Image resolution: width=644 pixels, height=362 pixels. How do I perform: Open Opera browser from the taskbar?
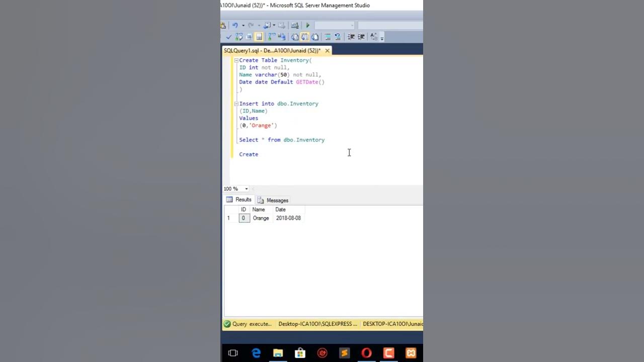[367, 353]
